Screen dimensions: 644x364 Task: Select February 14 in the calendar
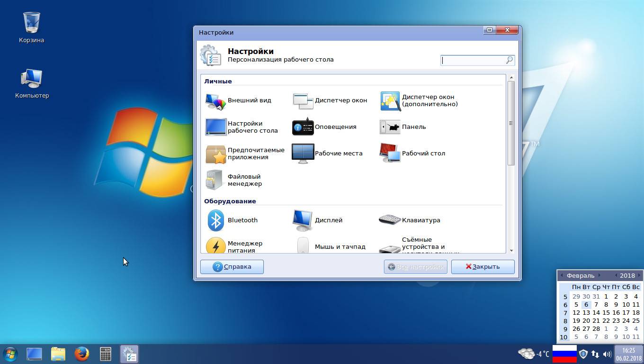596,313
